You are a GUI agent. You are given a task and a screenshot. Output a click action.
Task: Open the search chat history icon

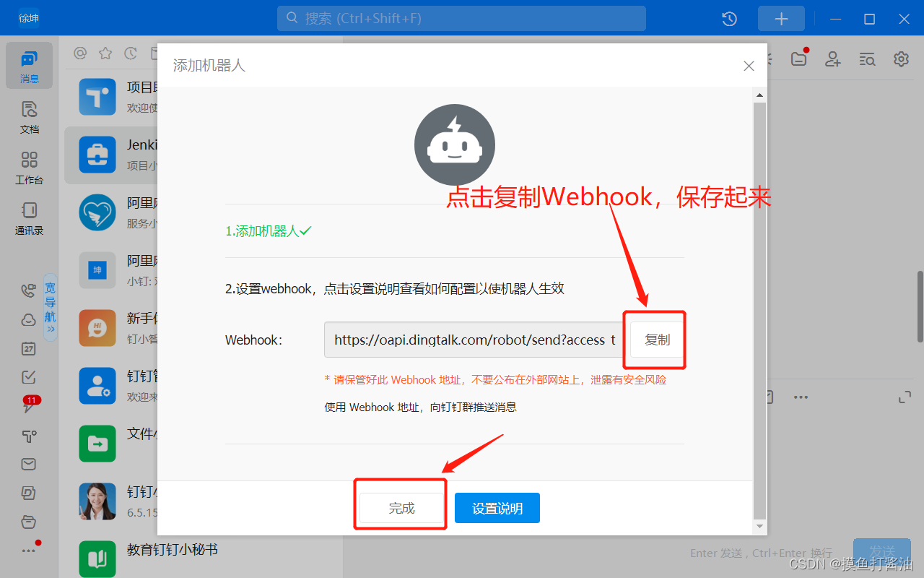tap(868, 59)
